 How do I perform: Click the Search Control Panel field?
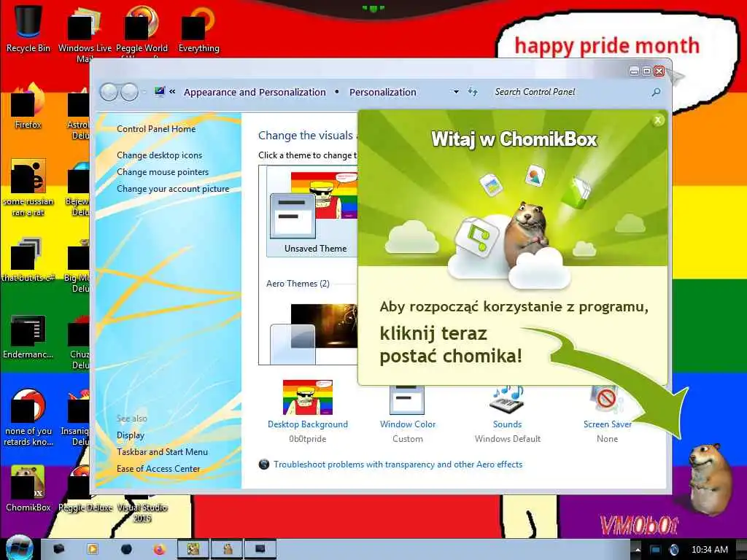(x=569, y=92)
